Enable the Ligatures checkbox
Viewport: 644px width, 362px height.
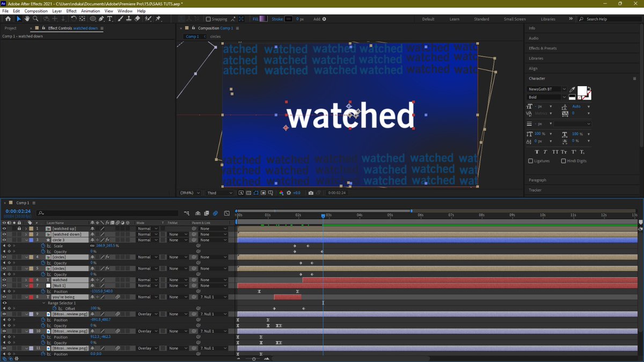tap(531, 161)
